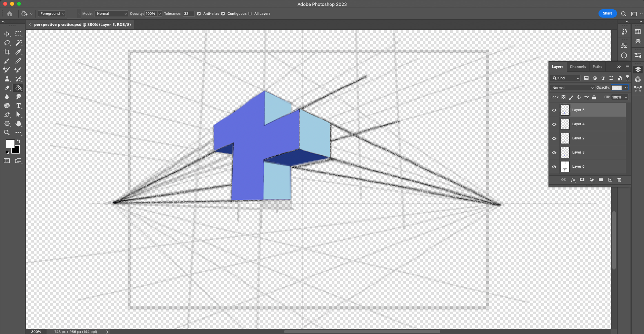Screen dimensions: 644x334
Task: Pick the Eyedropper tool
Action: pos(19,52)
